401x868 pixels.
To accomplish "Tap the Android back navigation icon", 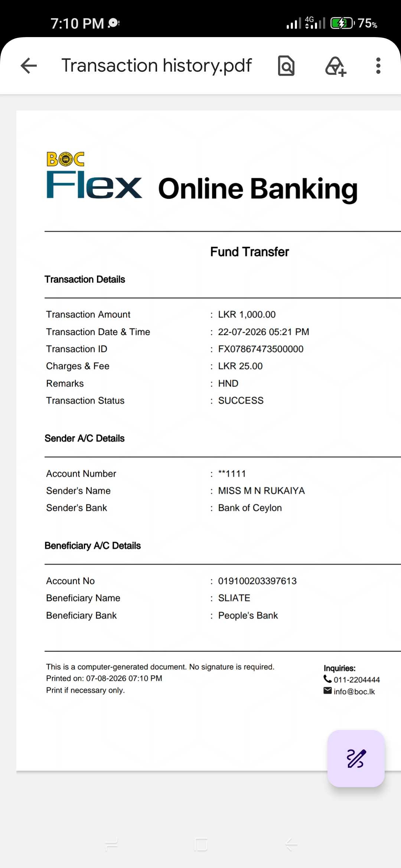I will (x=291, y=845).
